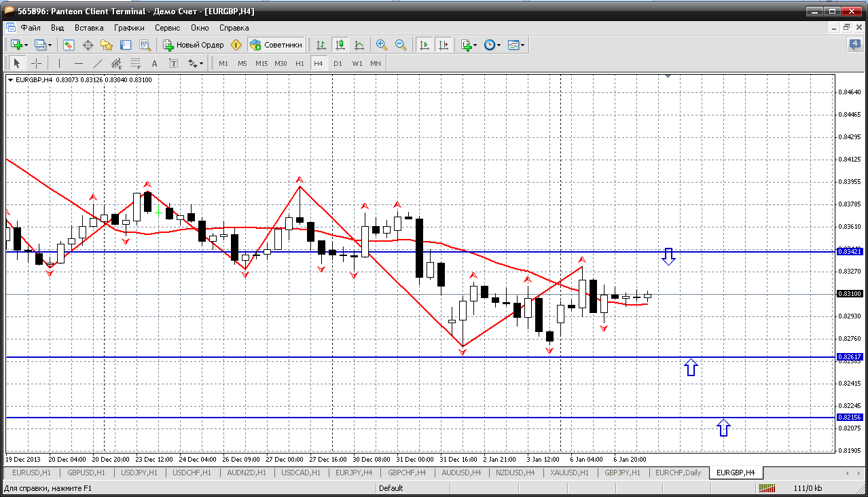Select the Fibonacci Retracement tool
This screenshot has width=868, height=497.
(x=136, y=63)
